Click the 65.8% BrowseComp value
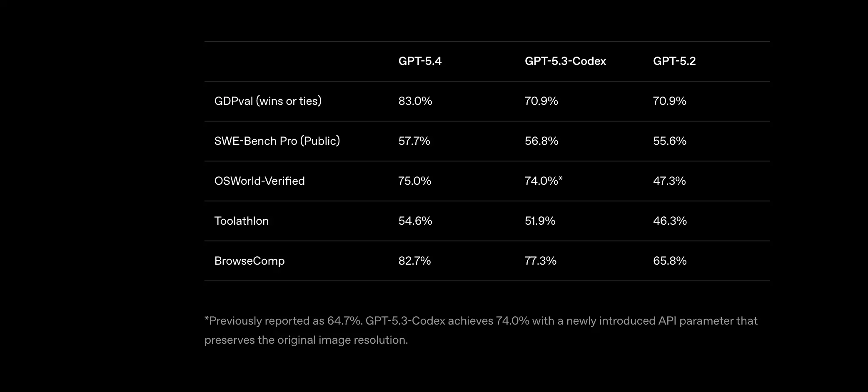This screenshot has height=392, width=868. [670, 261]
